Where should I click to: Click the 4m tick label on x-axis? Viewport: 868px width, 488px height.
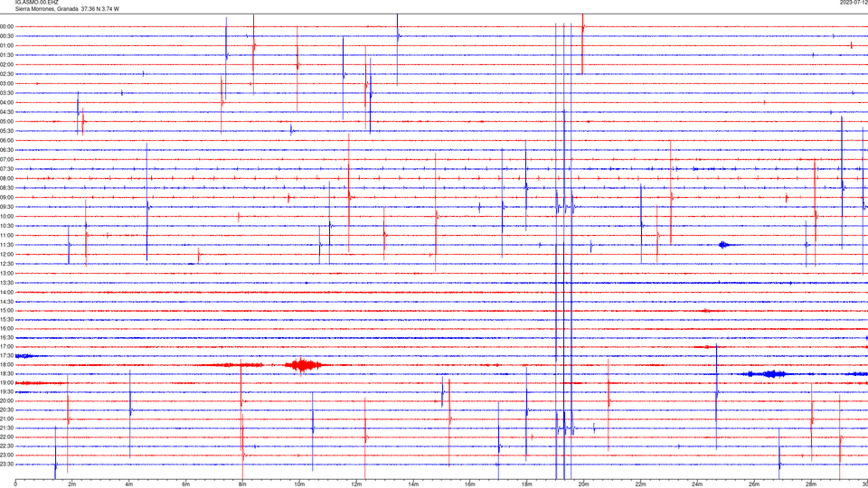(x=129, y=484)
